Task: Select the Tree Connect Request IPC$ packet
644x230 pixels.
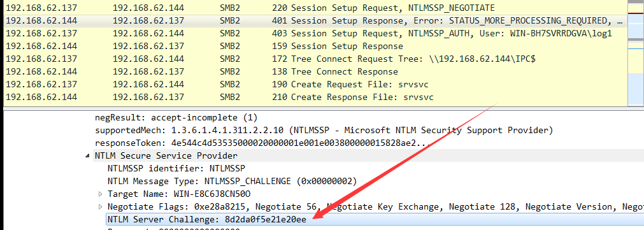Action: tap(315, 59)
